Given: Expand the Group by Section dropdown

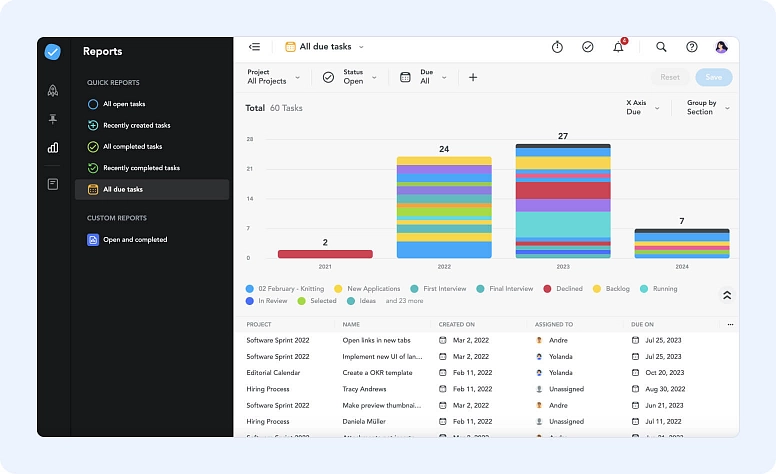Looking at the screenshot, I should click(707, 107).
